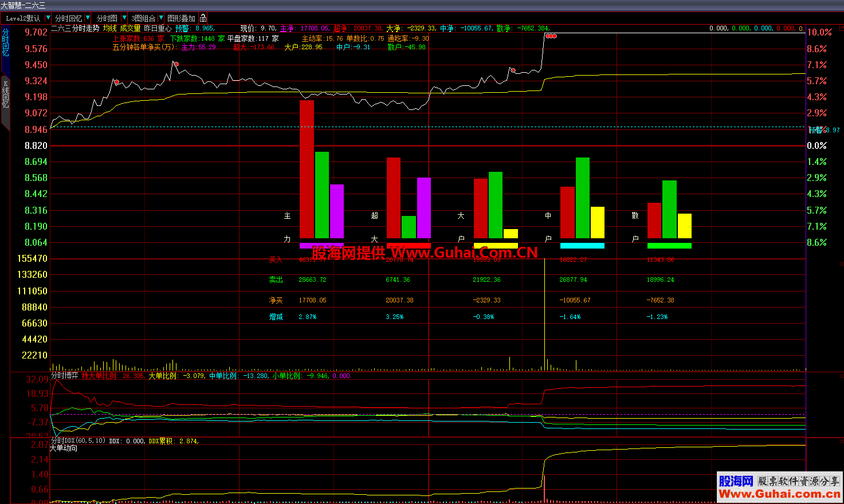Open the 分时图 dropdown arrow

pyautogui.click(x=124, y=18)
